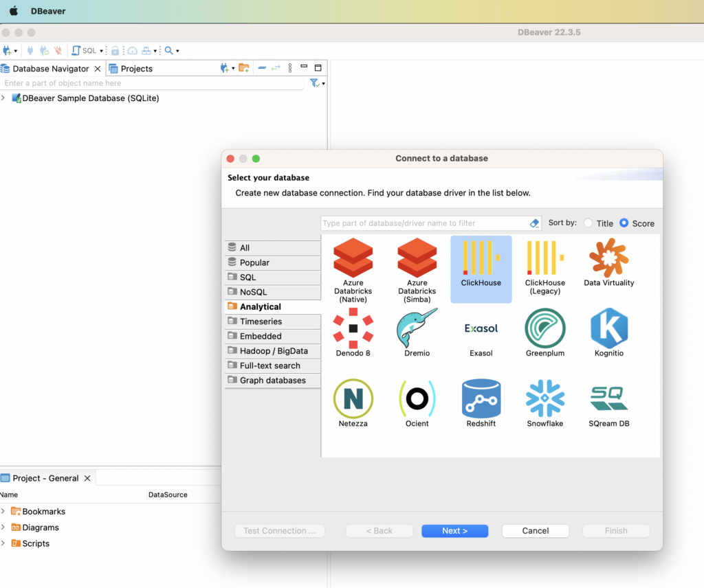Show the Full-text search category

pos(273,365)
